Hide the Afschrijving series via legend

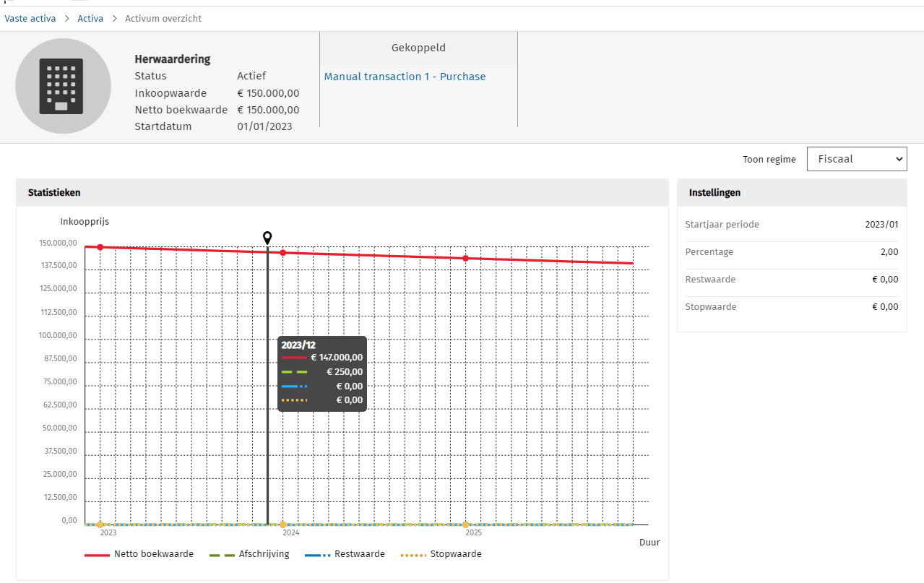(249, 554)
